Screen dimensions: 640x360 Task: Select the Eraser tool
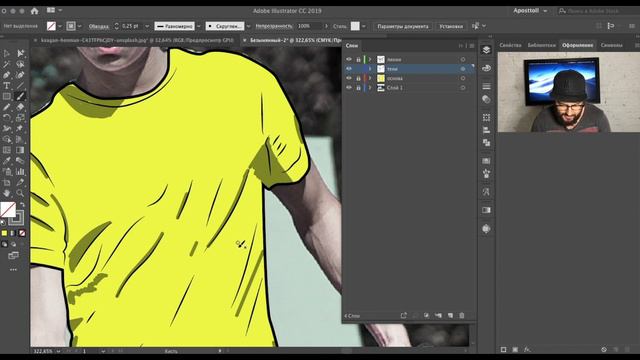tap(20, 107)
